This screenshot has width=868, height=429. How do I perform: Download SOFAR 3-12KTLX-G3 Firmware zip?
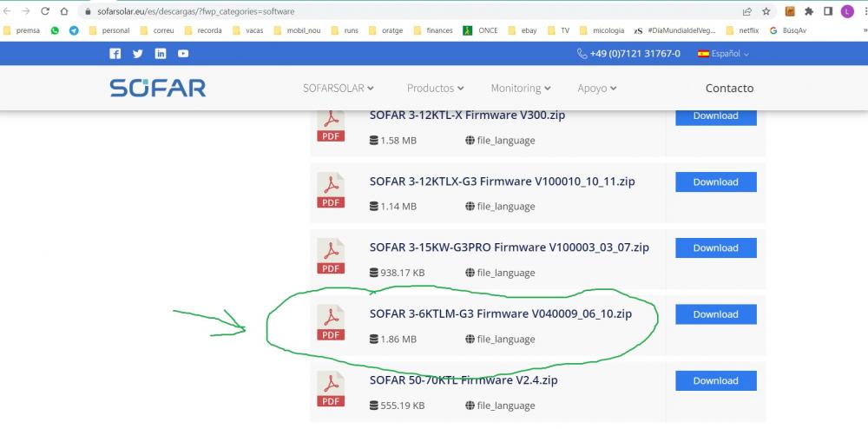point(716,181)
